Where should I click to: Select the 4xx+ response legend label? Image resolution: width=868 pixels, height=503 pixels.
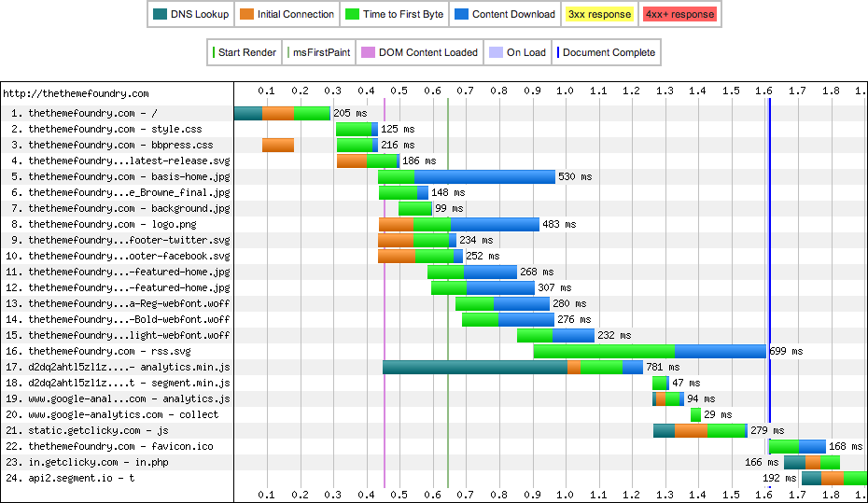679,14
